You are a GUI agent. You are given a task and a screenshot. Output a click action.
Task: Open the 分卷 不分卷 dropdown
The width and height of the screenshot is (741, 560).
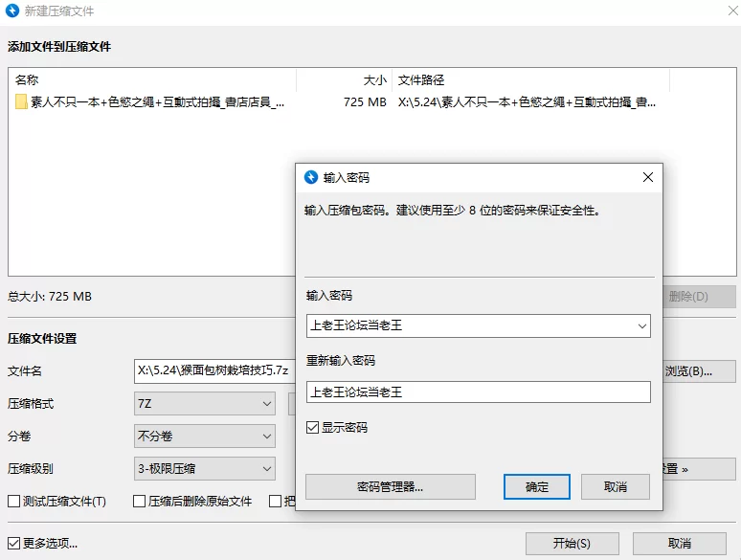click(205, 437)
